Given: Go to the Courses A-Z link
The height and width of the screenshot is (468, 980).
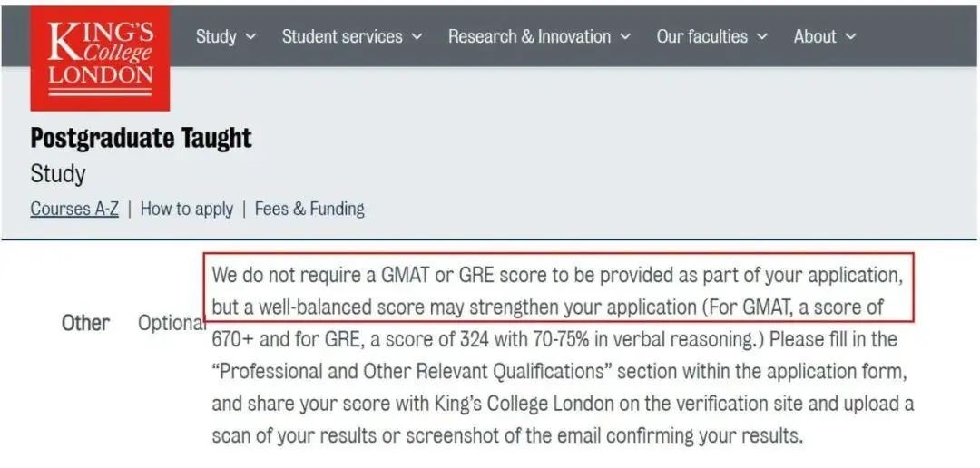Looking at the screenshot, I should tap(74, 209).
